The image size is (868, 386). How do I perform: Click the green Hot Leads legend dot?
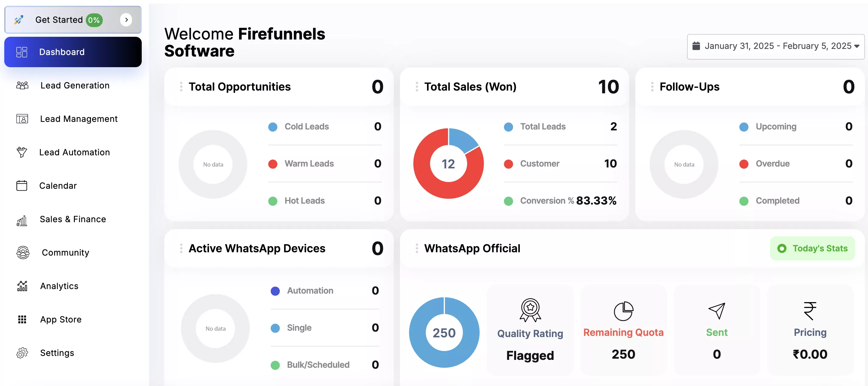click(273, 201)
